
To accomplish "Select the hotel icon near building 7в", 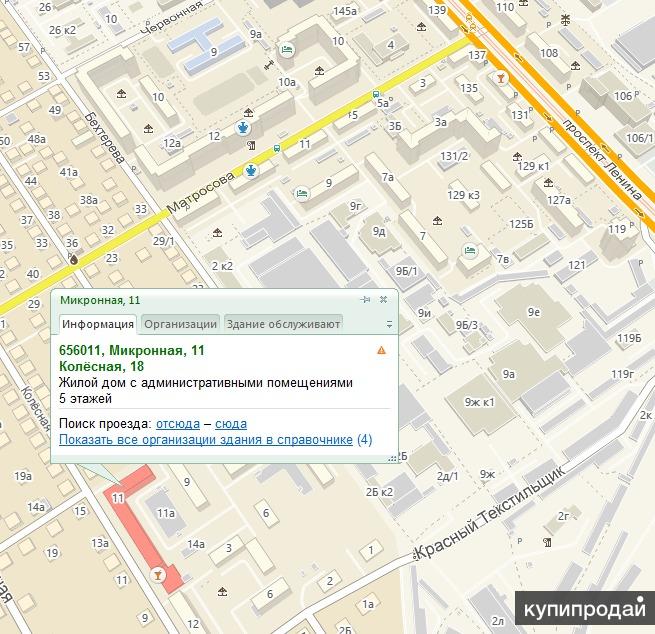I will pyautogui.click(x=469, y=250).
